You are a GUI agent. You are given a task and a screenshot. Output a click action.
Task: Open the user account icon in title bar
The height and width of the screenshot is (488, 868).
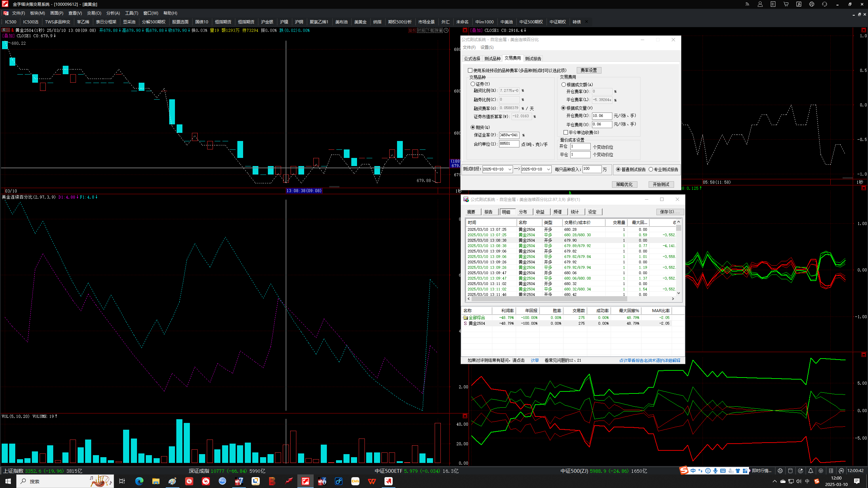click(x=760, y=4)
